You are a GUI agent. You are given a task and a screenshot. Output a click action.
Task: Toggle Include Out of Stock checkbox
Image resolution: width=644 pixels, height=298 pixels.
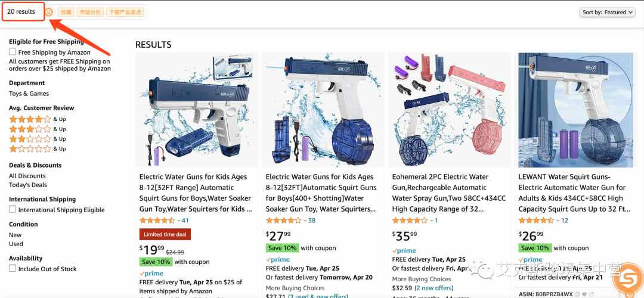[x=13, y=268]
